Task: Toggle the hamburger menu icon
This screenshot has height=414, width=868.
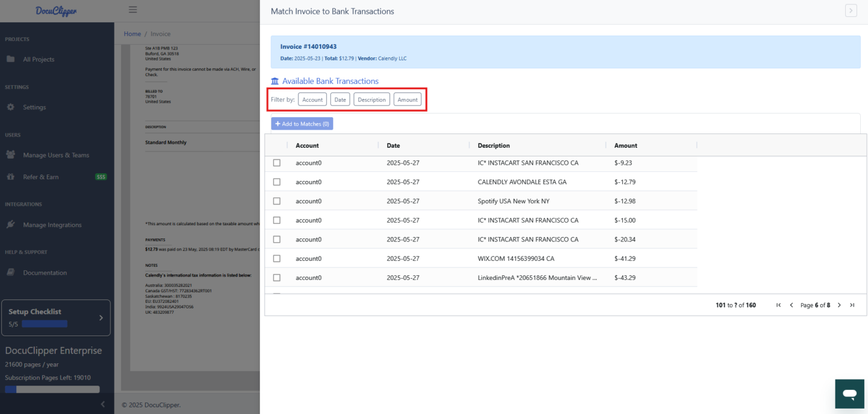Action: click(133, 10)
